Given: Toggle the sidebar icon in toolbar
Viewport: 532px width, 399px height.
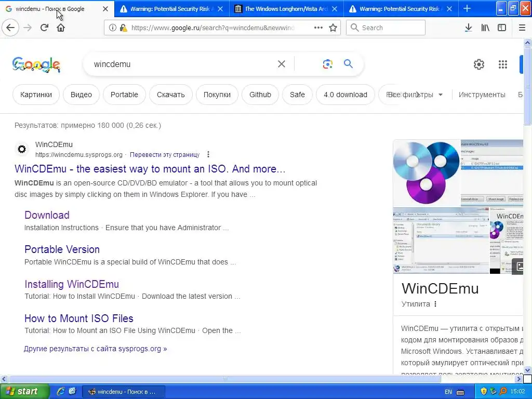Looking at the screenshot, I should point(502,28).
